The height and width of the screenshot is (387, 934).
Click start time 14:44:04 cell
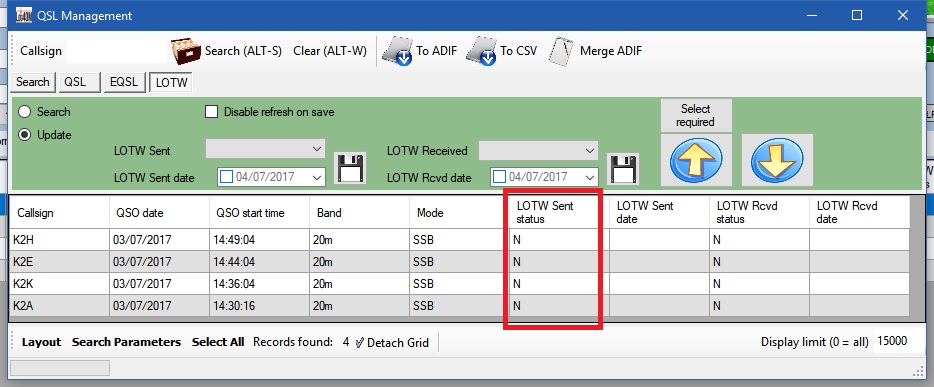[x=260, y=262]
